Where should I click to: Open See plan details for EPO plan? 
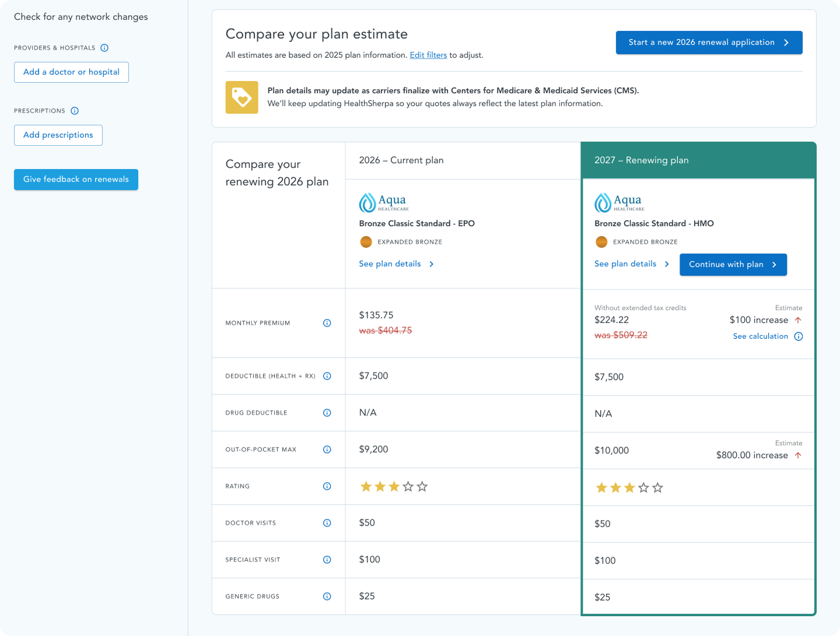397,264
